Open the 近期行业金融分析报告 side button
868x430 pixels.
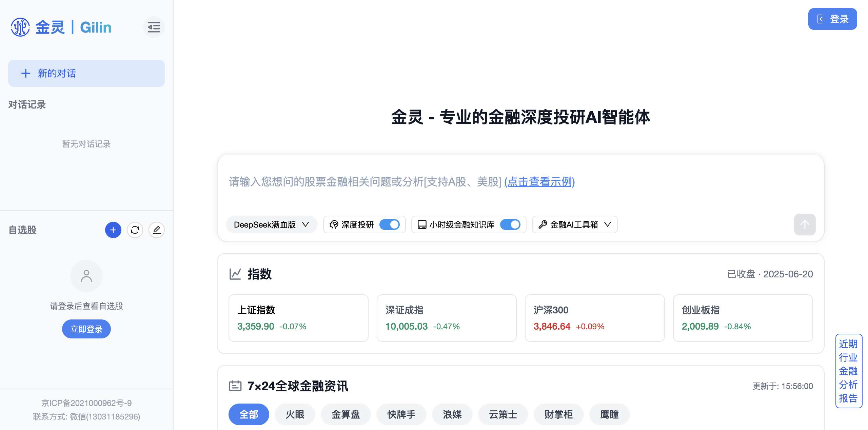click(848, 371)
